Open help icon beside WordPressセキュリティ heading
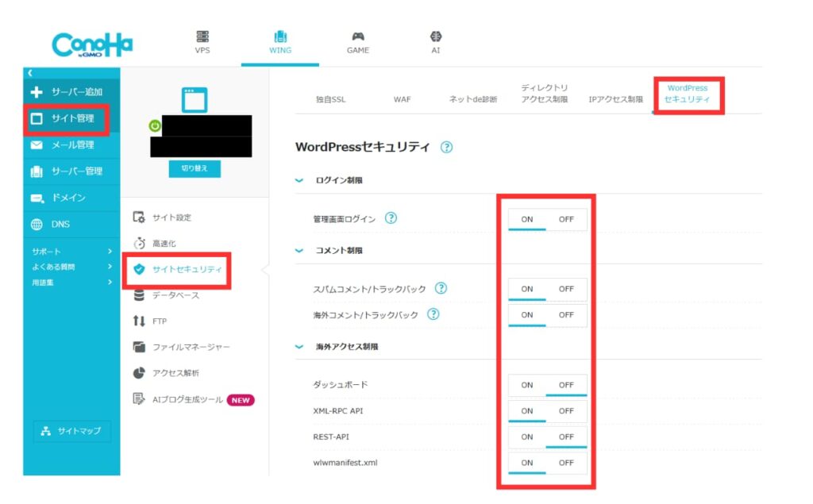Image resolution: width=813 pixels, height=504 pixels. click(x=446, y=148)
